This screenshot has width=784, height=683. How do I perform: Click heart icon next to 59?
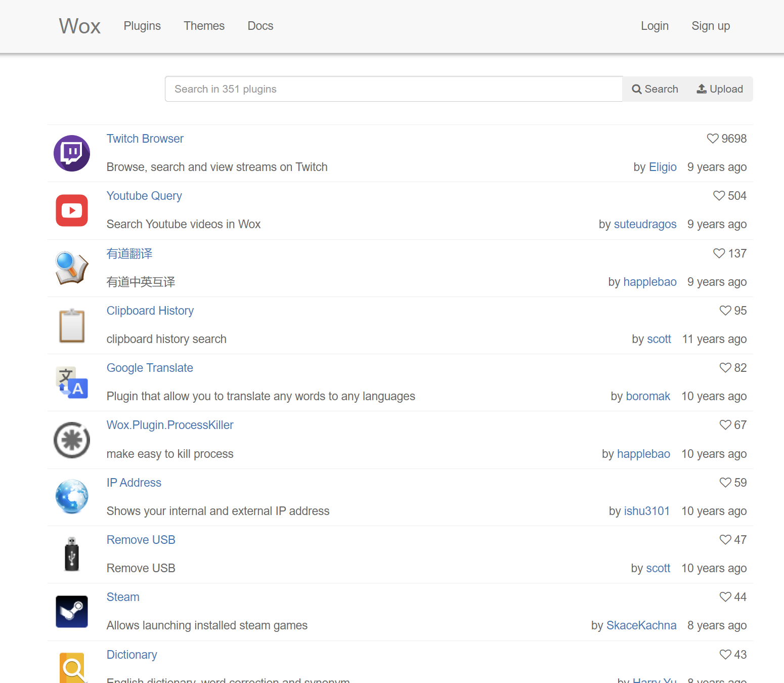coord(725,483)
